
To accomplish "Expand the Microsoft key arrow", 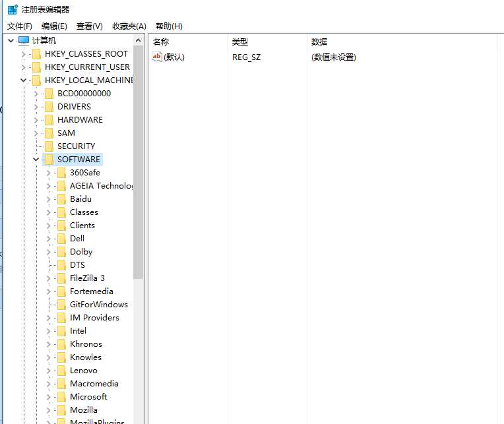I will coord(49,397).
